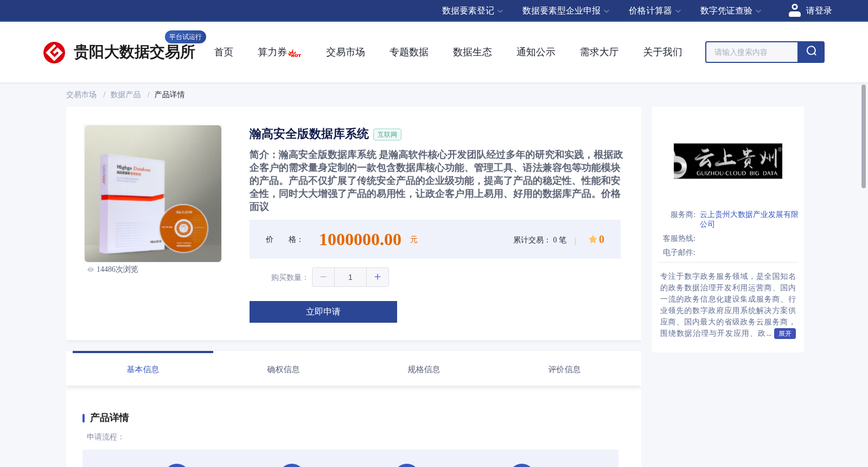
Task: Open 需求大厅 navigation item
Action: click(x=599, y=52)
